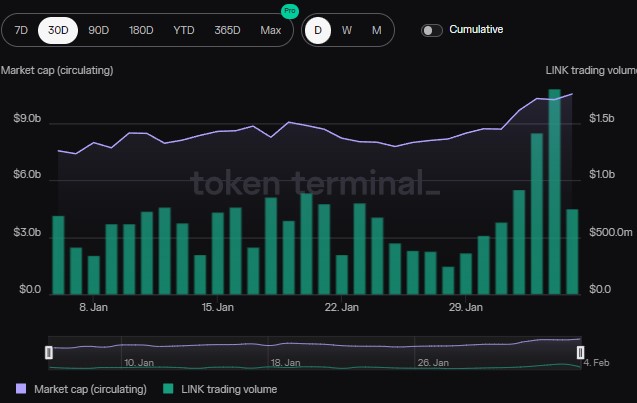The image size is (637, 403).
Task: Set granularity to monthly (M)
Action: coord(377,30)
